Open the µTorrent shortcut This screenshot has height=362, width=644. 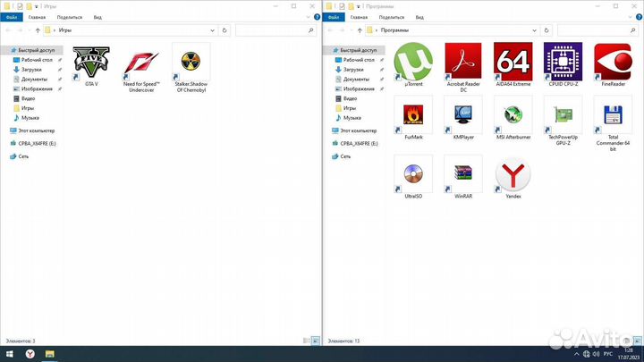click(413, 65)
